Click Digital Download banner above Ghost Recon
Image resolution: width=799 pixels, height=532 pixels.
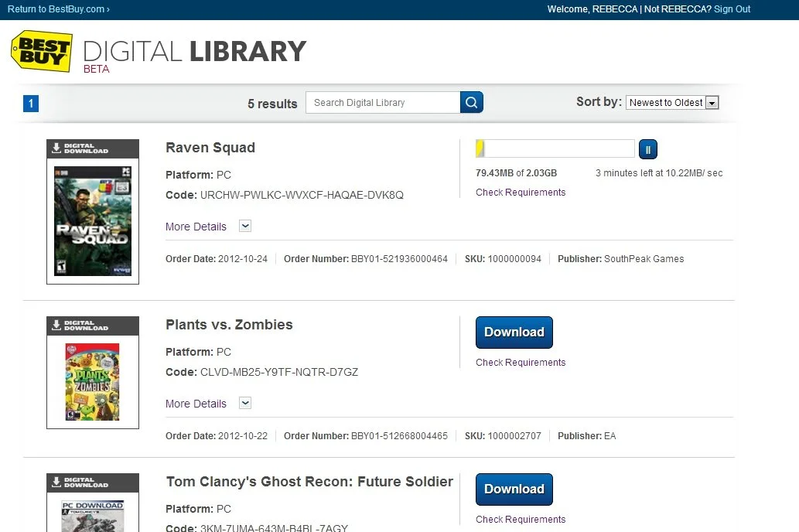(93, 483)
